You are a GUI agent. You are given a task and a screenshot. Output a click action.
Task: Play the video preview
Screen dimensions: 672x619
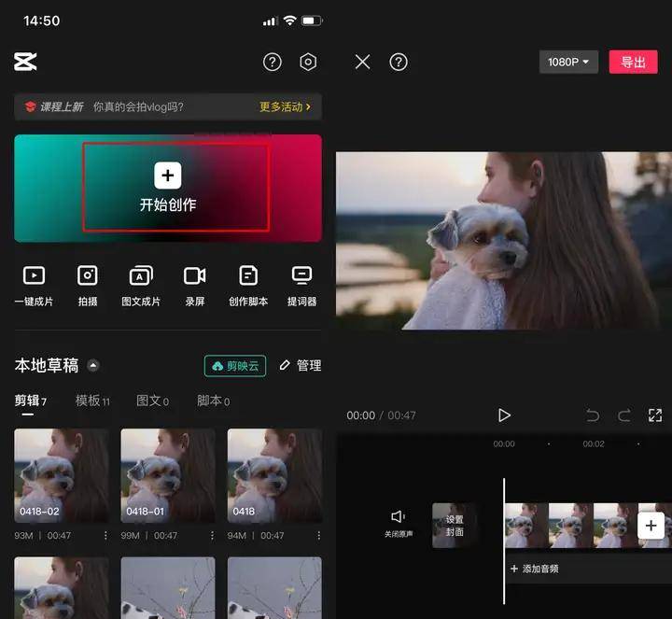(x=504, y=415)
